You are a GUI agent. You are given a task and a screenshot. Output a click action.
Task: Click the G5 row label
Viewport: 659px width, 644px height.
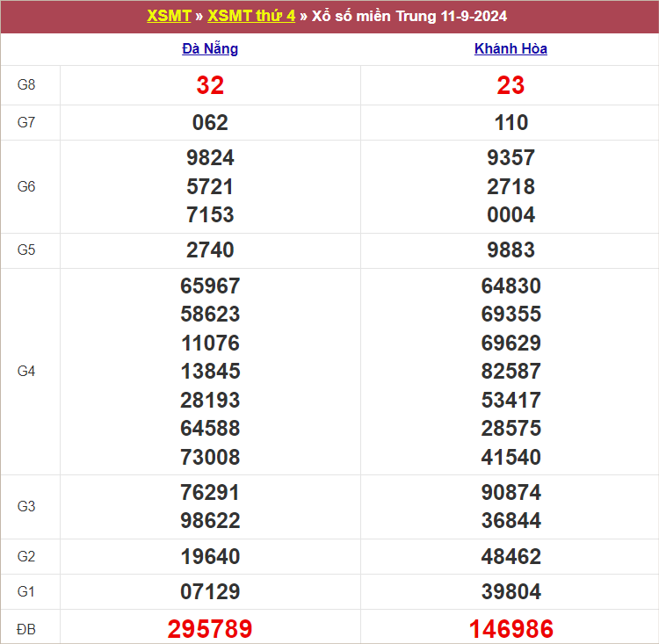click(x=26, y=250)
